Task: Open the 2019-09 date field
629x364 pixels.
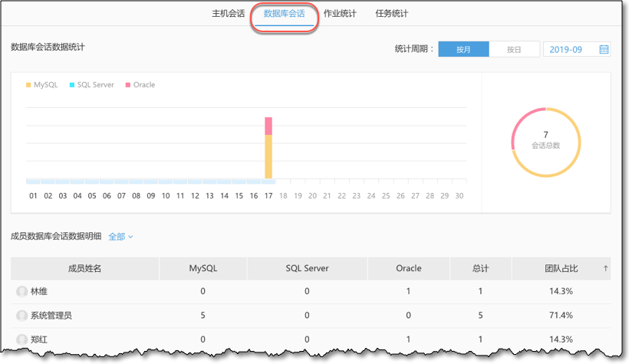Action: [x=576, y=49]
